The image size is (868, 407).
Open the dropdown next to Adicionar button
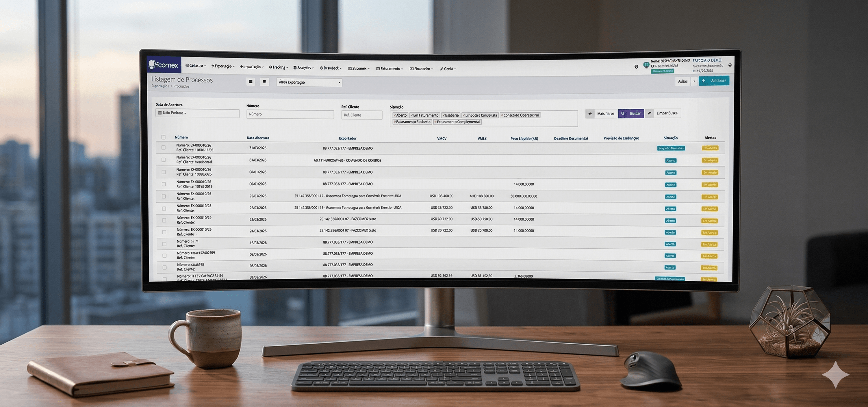pos(694,81)
